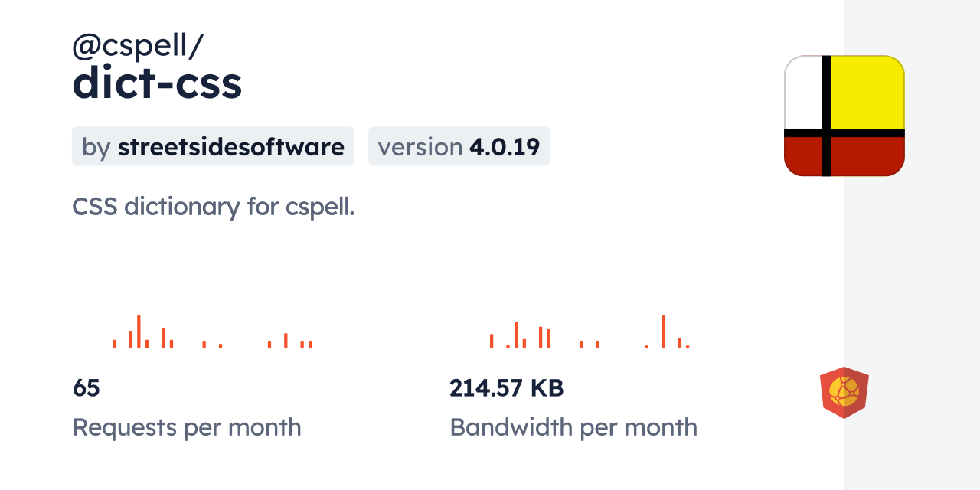Click the tallest bar in requests chart

(139, 332)
